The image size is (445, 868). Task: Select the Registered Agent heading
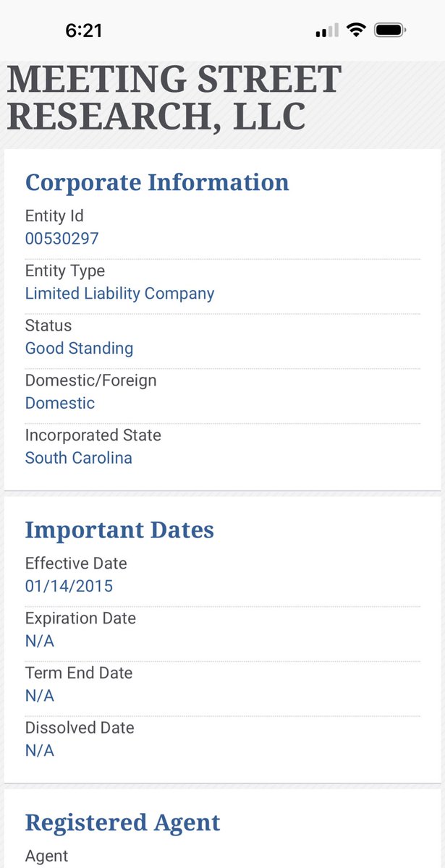pyautogui.click(x=123, y=822)
